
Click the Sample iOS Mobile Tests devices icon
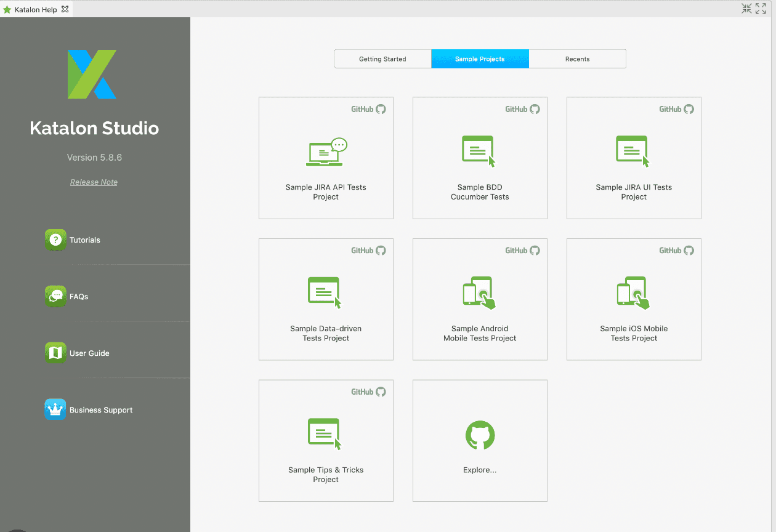633,292
